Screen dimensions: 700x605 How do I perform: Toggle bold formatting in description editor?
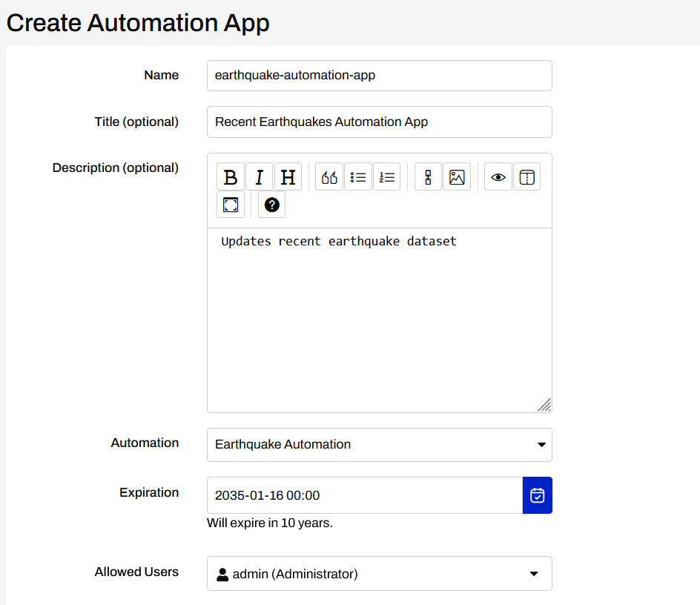pos(231,177)
